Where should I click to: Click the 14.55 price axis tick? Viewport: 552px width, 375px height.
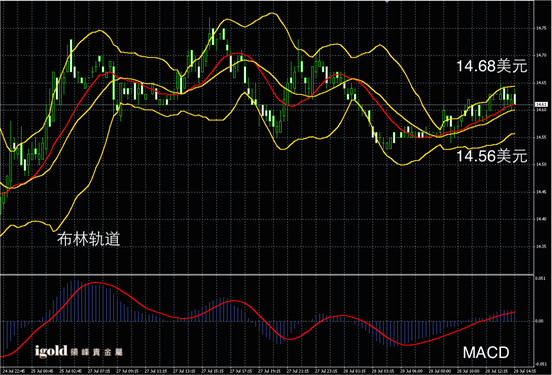(541, 137)
